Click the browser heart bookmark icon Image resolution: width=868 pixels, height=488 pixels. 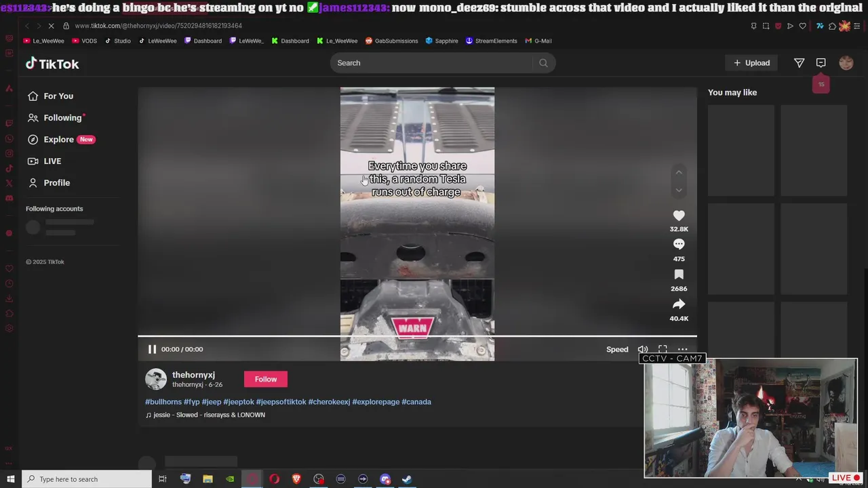coord(802,26)
